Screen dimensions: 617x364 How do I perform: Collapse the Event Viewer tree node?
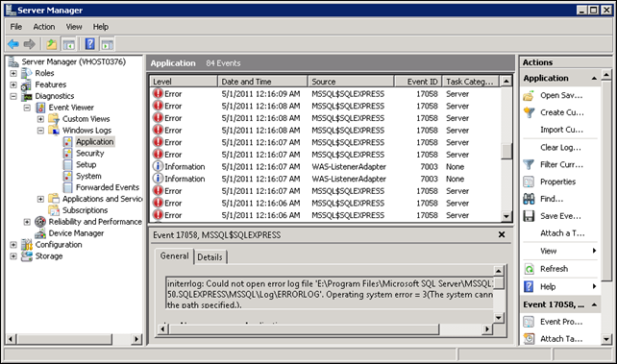click(x=27, y=108)
